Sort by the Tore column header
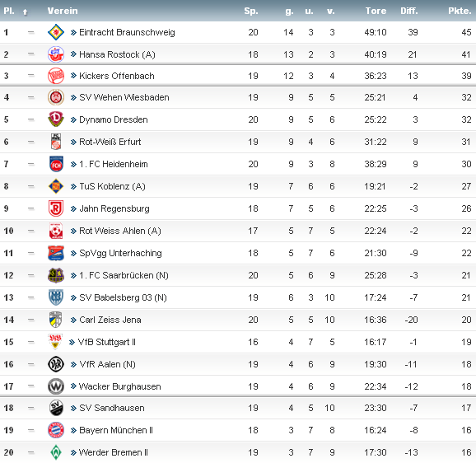Viewport: 476px width, 463px height. tap(376, 11)
